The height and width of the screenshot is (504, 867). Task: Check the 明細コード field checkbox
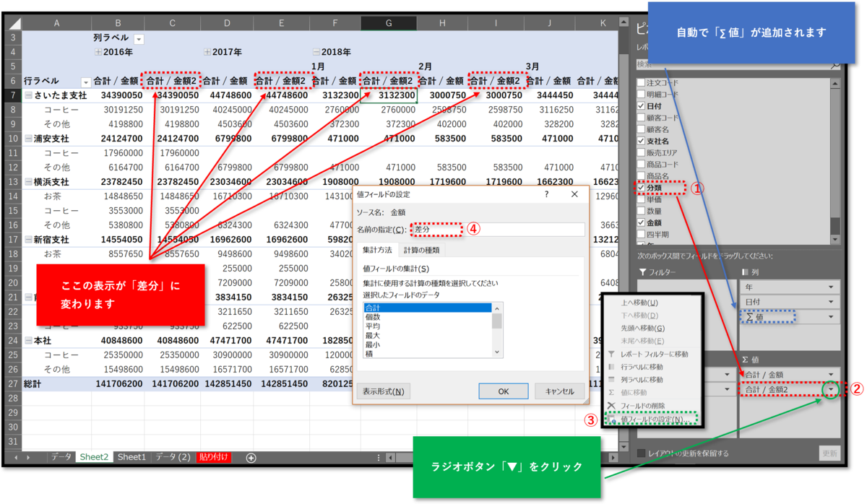click(641, 95)
